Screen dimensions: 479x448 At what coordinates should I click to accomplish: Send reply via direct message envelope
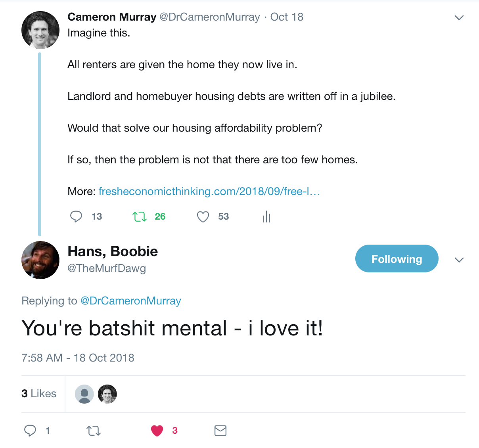[x=220, y=431]
